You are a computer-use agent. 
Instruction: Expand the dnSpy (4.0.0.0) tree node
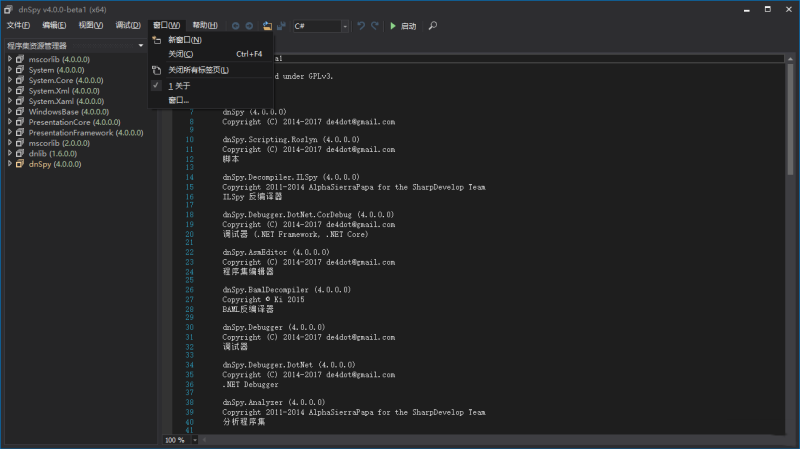point(10,164)
